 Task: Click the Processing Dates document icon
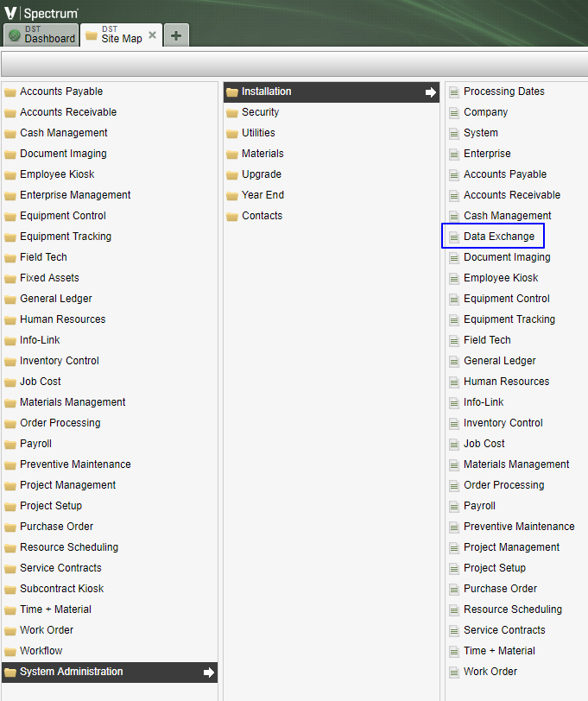(454, 92)
